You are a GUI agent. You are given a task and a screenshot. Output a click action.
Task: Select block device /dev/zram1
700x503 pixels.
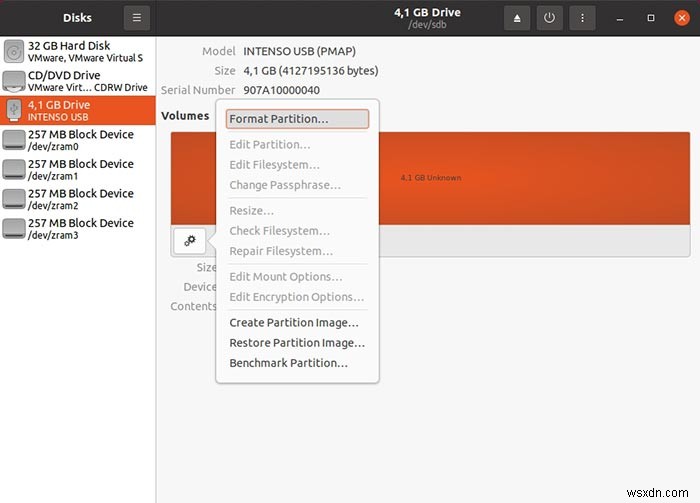click(78, 169)
